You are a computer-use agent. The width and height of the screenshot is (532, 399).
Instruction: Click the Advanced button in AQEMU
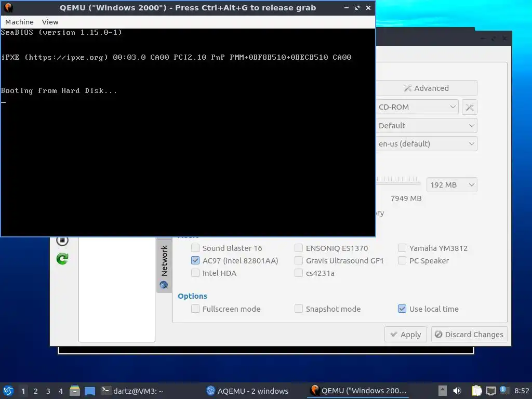[427, 88]
